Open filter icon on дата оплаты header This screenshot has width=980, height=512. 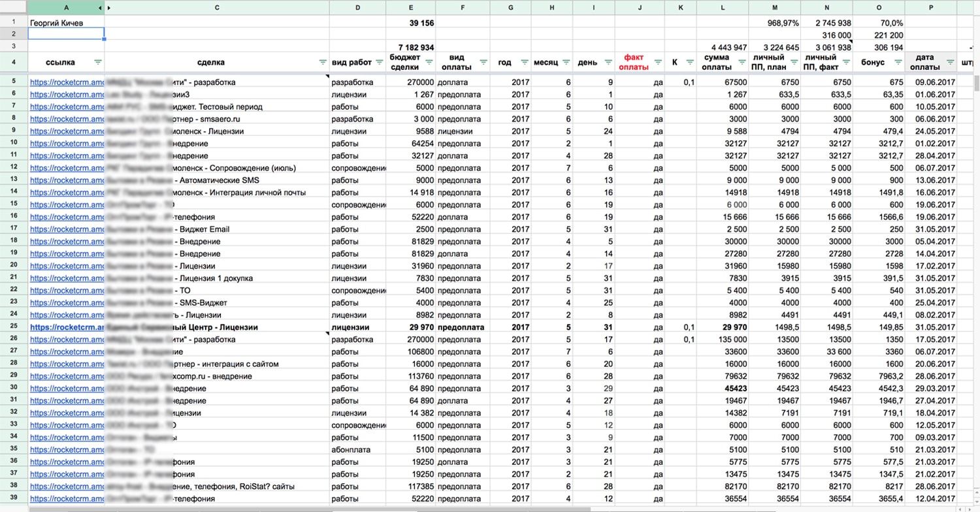[951, 62]
